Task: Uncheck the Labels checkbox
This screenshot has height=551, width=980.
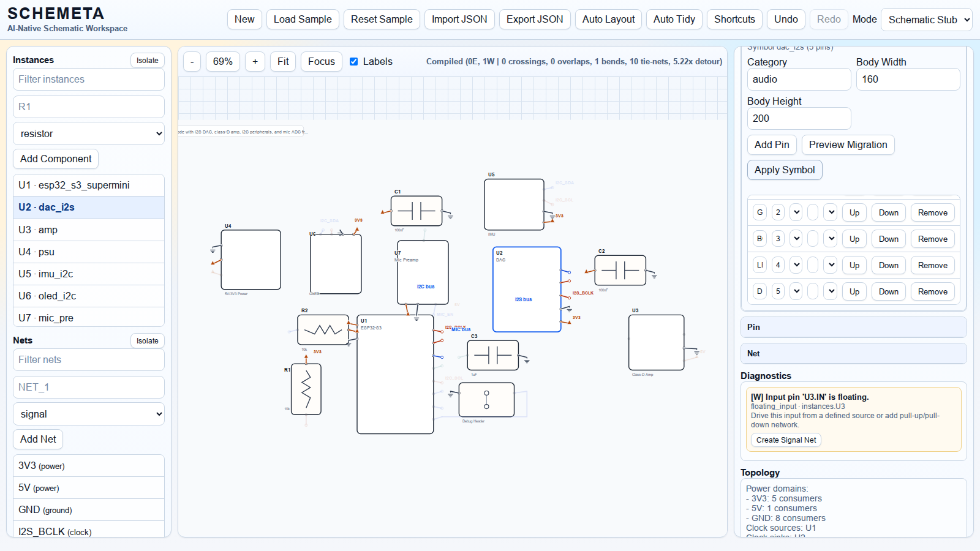Action: 354,62
